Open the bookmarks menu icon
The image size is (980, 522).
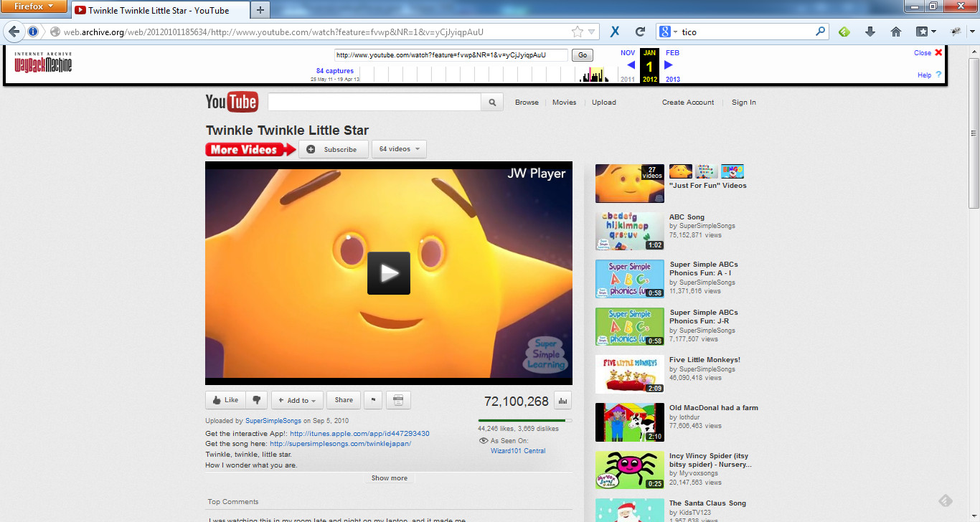(x=926, y=32)
